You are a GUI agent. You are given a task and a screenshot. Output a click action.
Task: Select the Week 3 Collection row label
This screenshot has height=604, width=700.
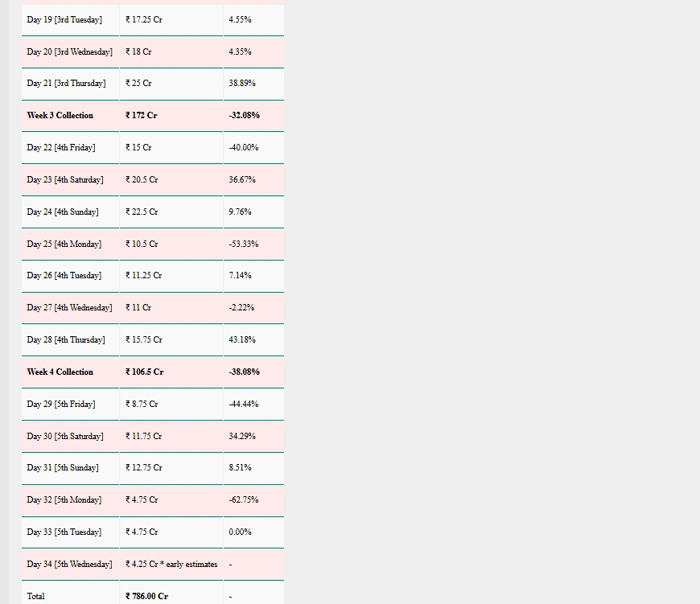[60, 116]
